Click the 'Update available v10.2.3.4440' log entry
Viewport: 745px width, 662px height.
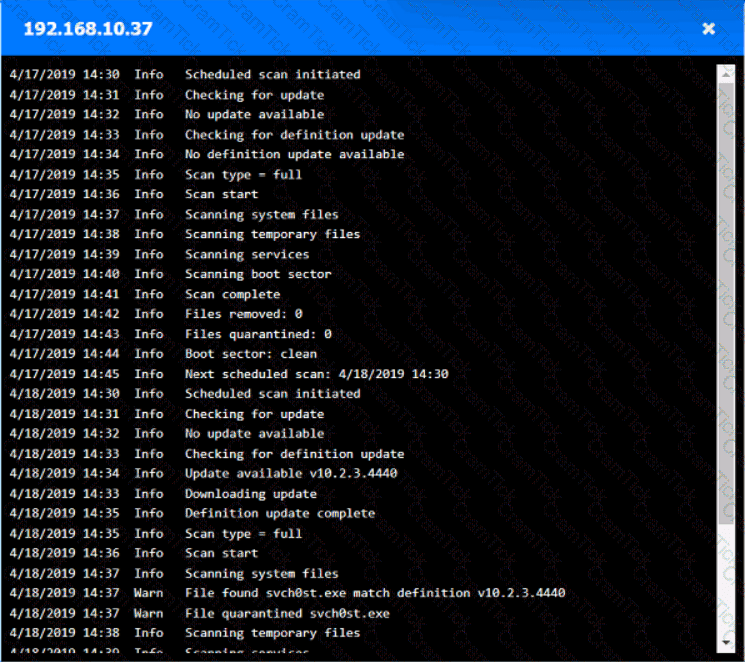(290, 473)
